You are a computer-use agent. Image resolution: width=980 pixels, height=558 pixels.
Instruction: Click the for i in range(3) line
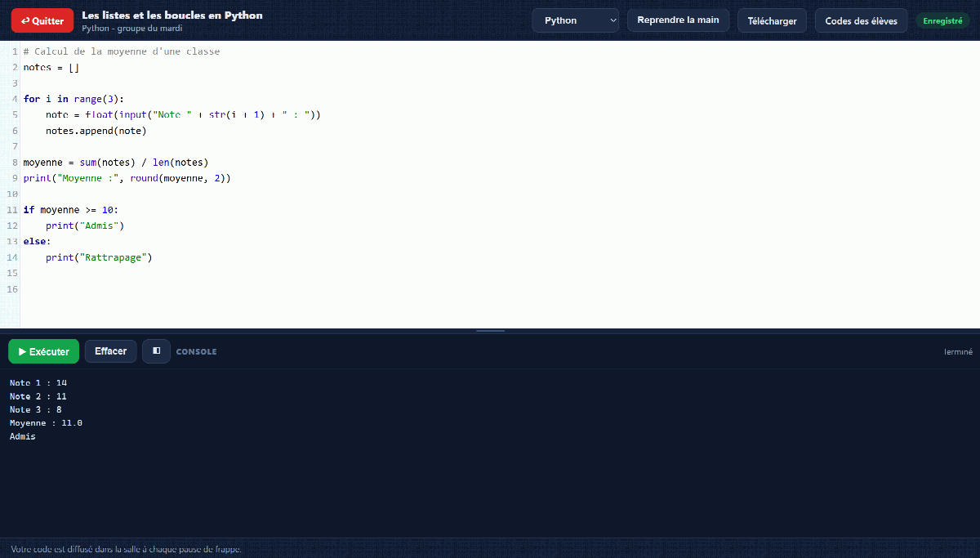73,99
